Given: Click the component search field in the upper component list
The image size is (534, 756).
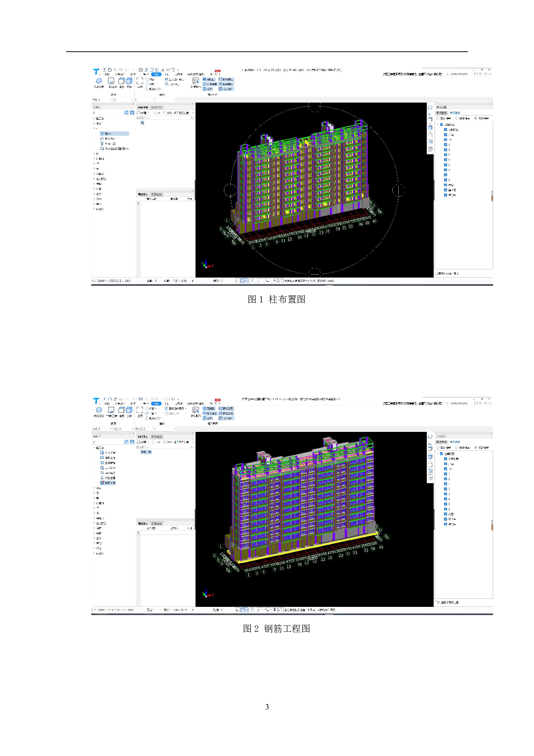Looking at the screenshot, I should coord(164,118).
